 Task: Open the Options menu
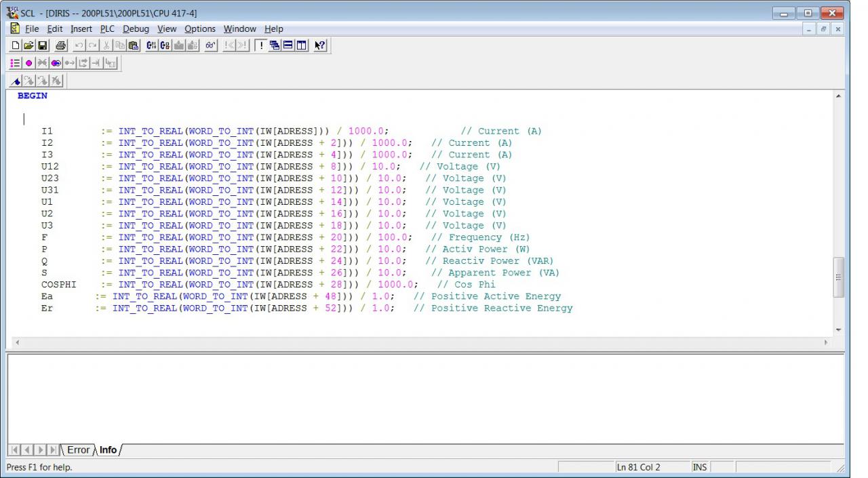[199, 29]
